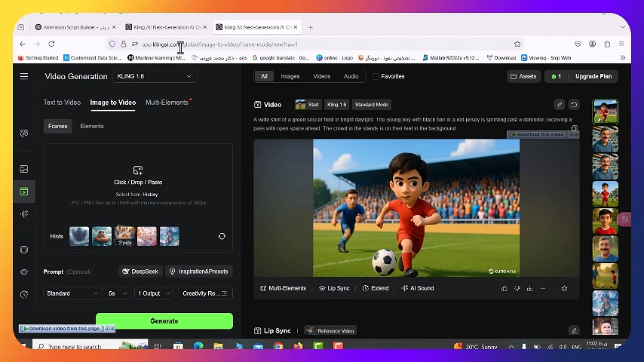The image size is (644, 362).
Task: Click Multi-Elements under the video
Action: [x=284, y=288]
